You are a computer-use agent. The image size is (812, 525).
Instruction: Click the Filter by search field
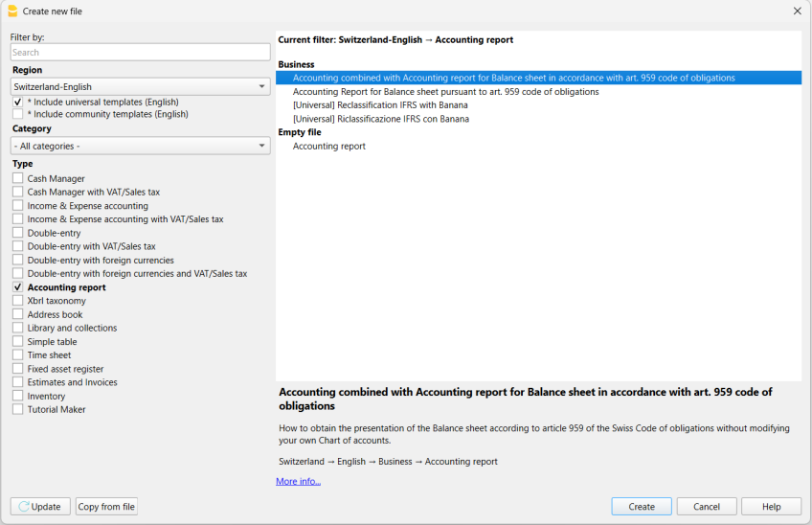click(x=140, y=53)
